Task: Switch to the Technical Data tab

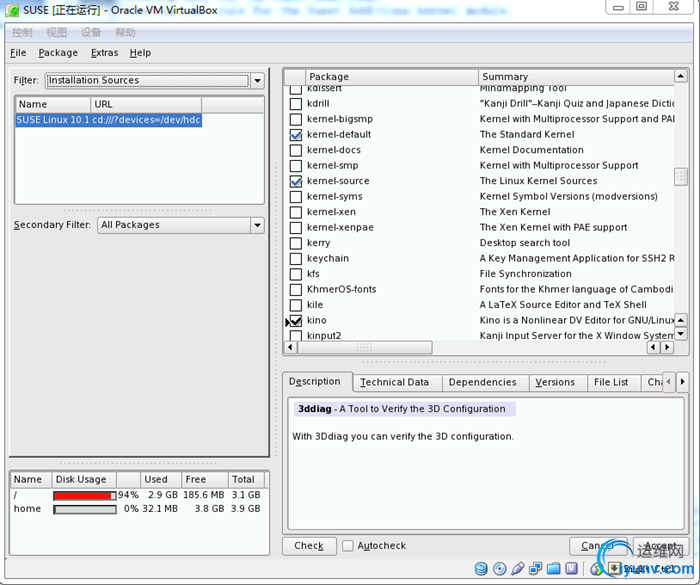Action: 395,382
